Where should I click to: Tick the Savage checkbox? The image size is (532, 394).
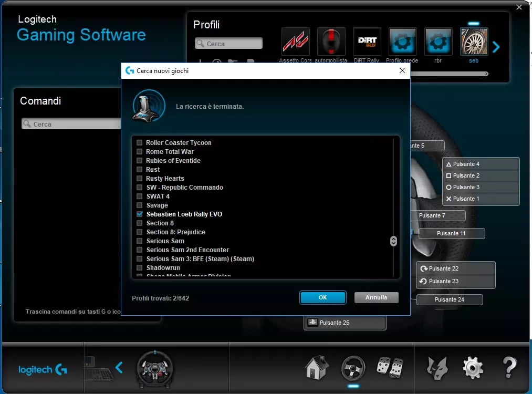tap(140, 205)
